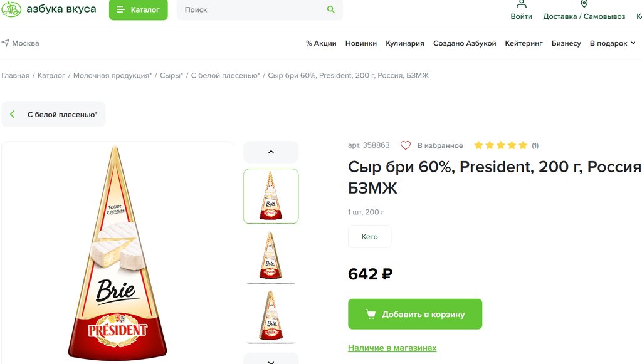Click the Войти user profile icon
The image size is (642, 364).
pos(521,4)
